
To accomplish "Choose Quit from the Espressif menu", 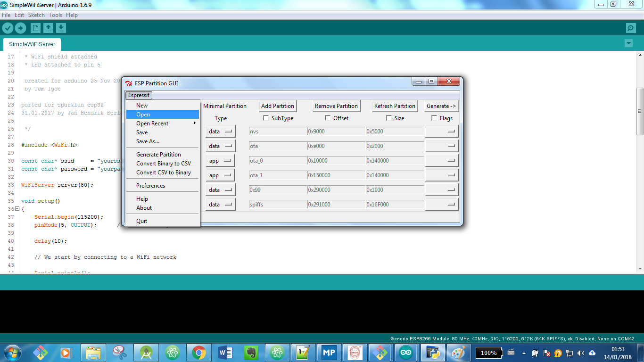I will [x=163, y=221].
